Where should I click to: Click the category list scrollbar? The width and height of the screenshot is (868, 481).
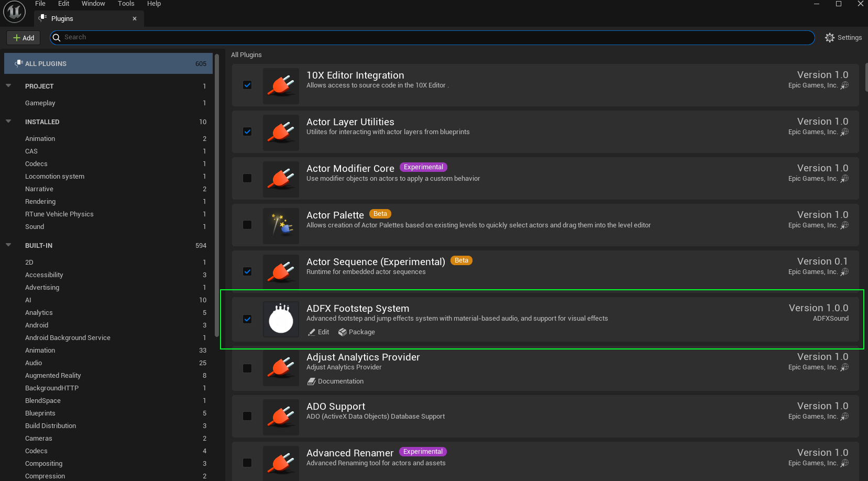[x=217, y=196]
